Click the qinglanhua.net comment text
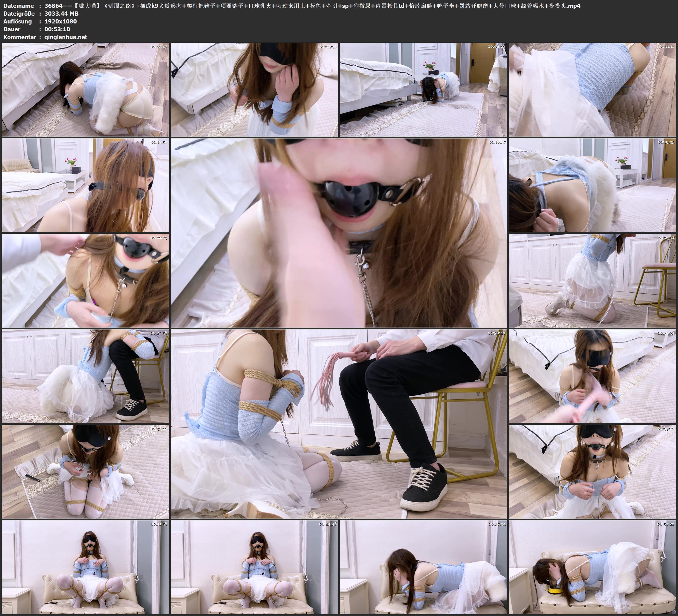Screen dimensions: 678x616 [66, 37]
